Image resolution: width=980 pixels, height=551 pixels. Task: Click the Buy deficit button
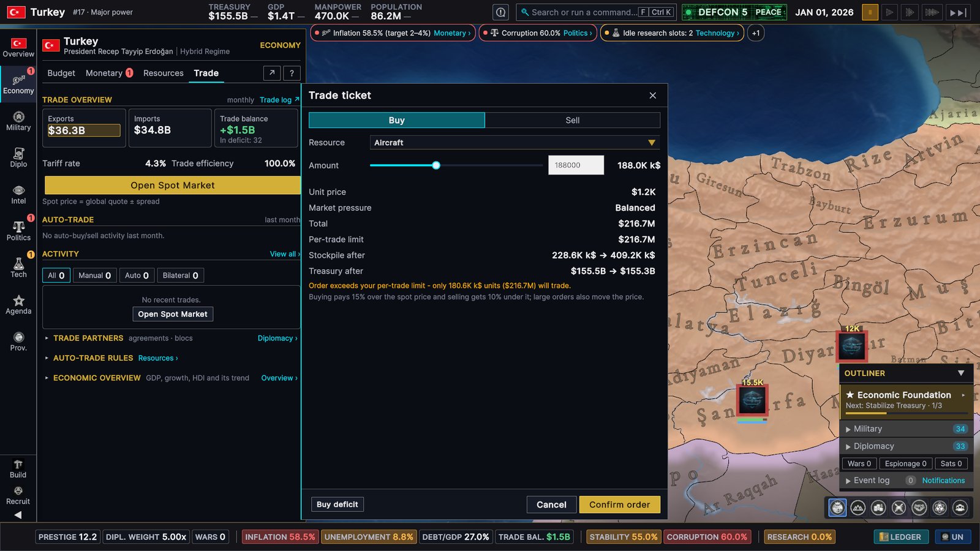click(337, 504)
